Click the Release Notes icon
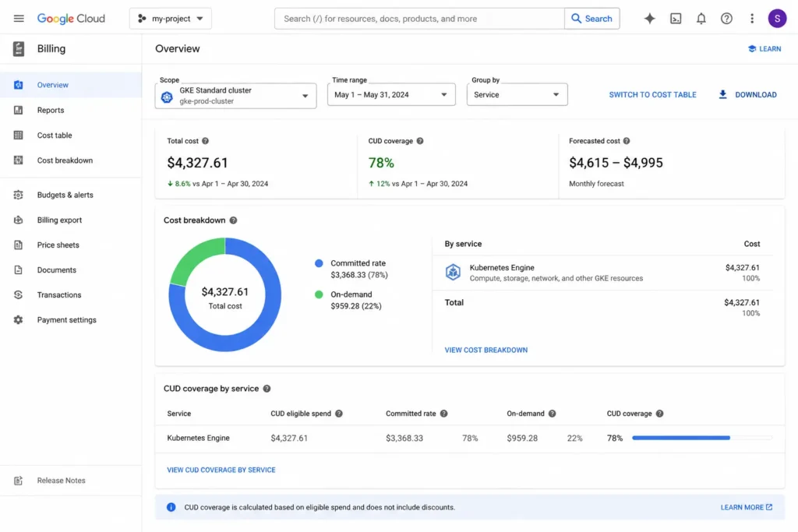 19,481
